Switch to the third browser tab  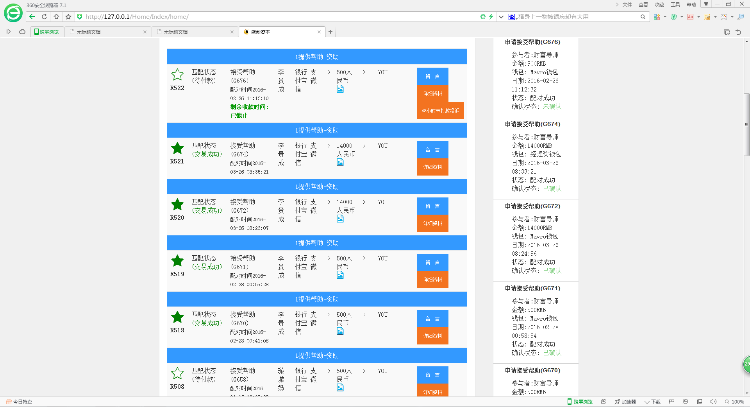[193, 32]
